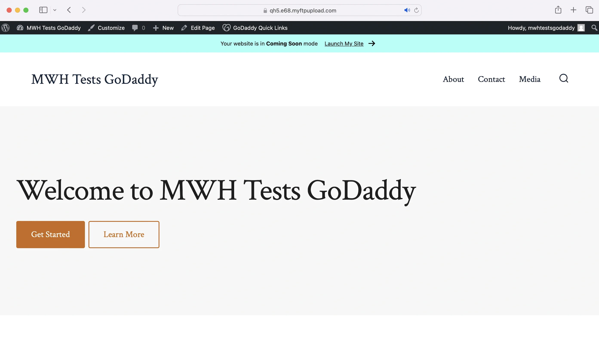This screenshot has height=364, width=599.
Task: Click the WordPress logo in admin bar
Action: click(5, 28)
